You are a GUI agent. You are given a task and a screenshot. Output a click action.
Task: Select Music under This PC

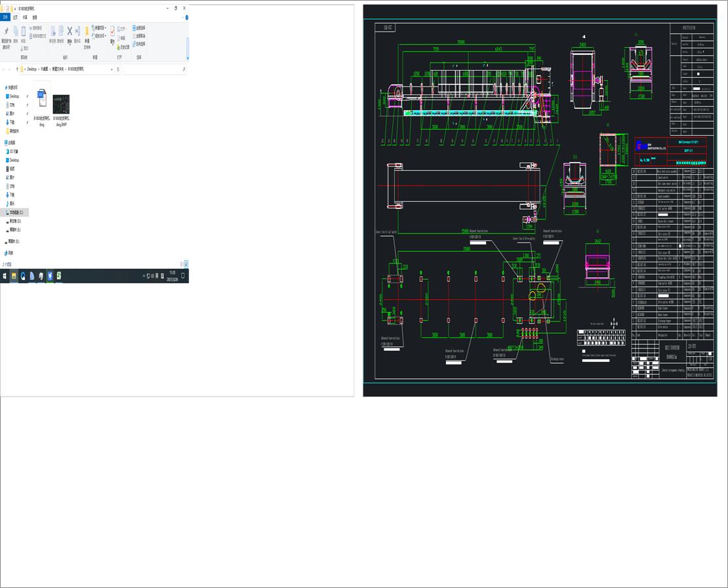pos(11,203)
